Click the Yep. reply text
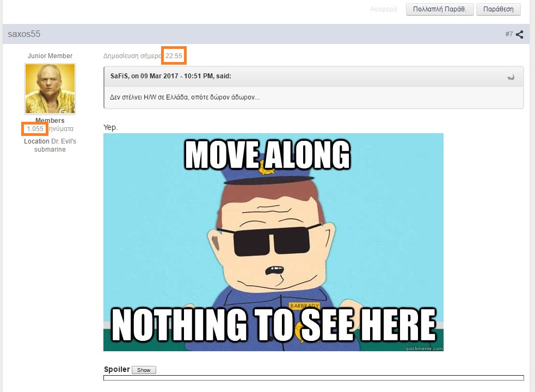This screenshot has height=392, width=535. pos(110,127)
